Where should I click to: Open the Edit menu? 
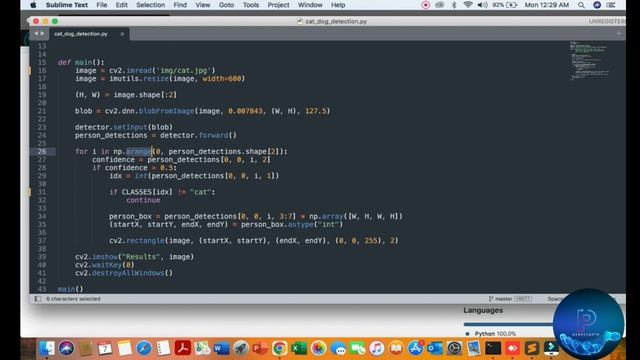point(121,5)
